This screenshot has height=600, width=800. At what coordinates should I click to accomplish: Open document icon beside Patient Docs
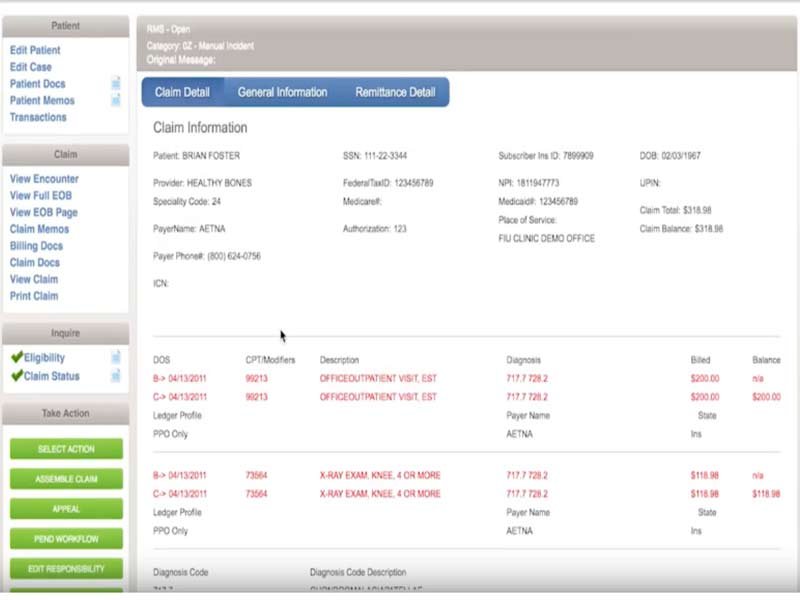pos(116,84)
